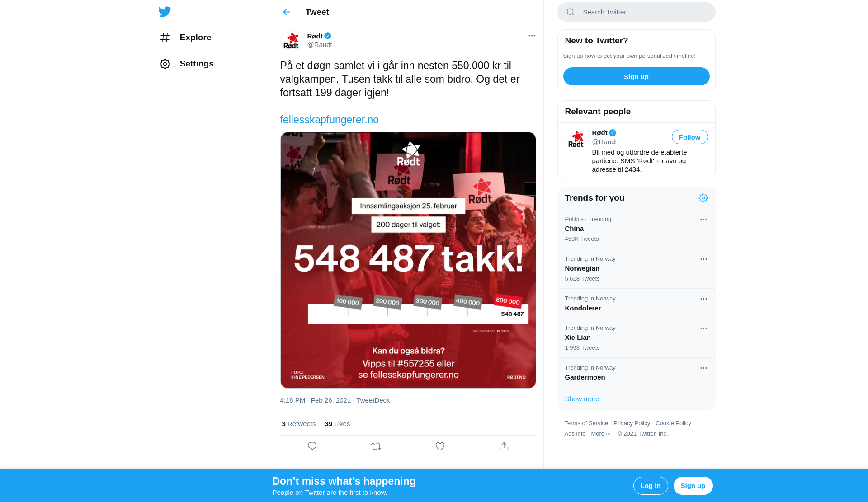868x502 pixels.
Task: Open options for the Gardermoen trend
Action: point(703,368)
